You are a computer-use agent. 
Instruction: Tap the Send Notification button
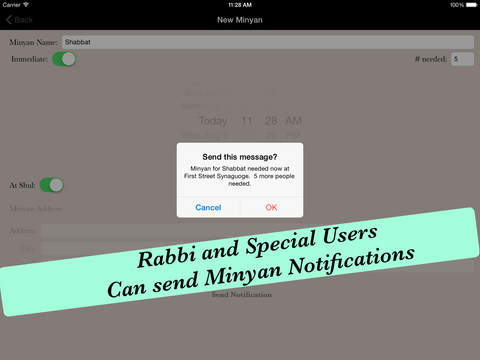pyautogui.click(x=242, y=294)
